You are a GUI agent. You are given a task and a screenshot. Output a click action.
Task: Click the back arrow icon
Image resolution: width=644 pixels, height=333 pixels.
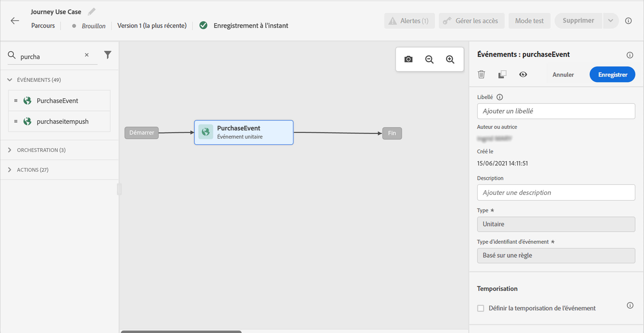pyautogui.click(x=15, y=21)
